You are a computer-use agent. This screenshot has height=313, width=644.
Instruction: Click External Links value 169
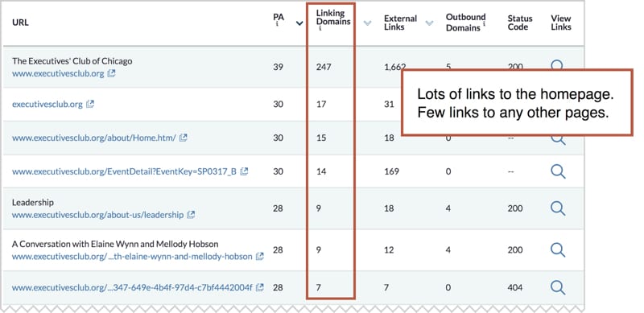point(391,171)
